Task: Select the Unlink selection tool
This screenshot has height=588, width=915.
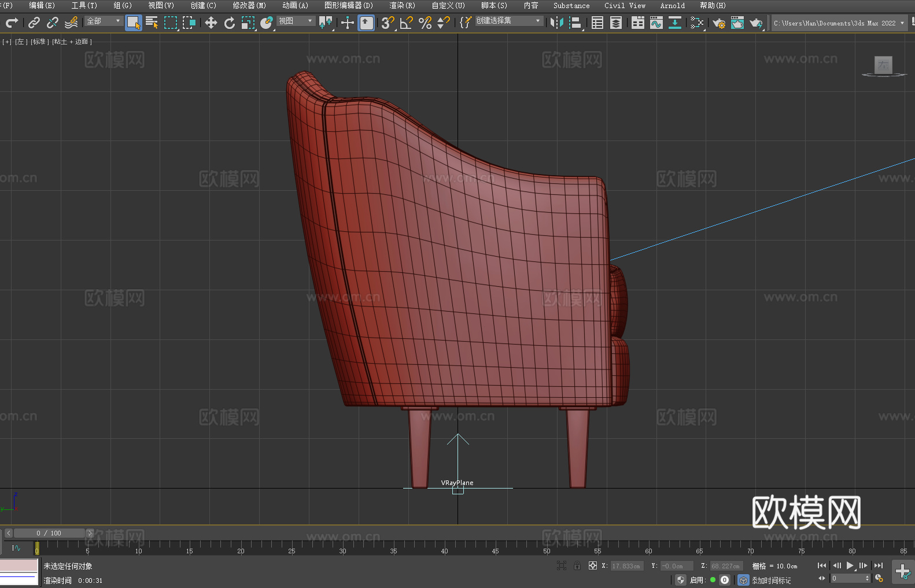Action: coord(53,23)
